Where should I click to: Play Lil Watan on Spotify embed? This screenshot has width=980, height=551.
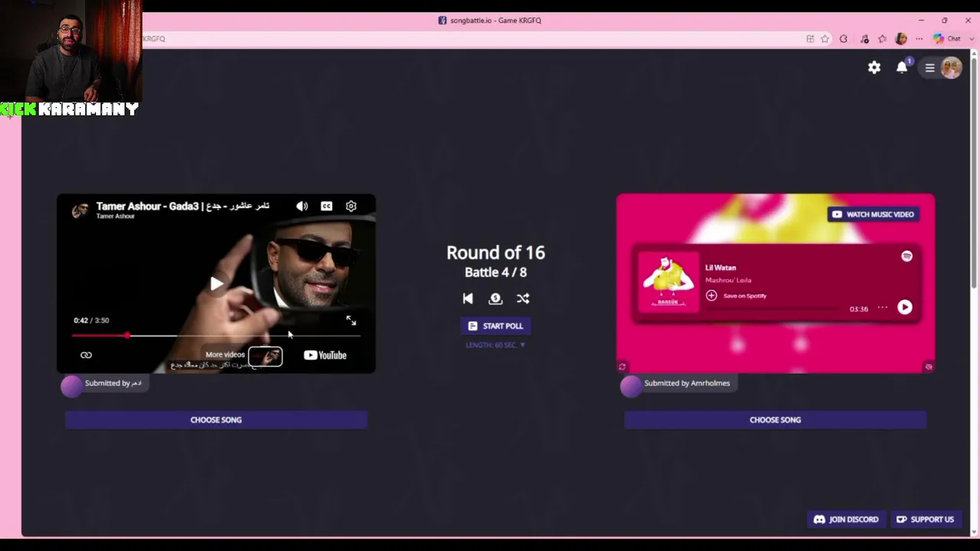[x=905, y=307]
